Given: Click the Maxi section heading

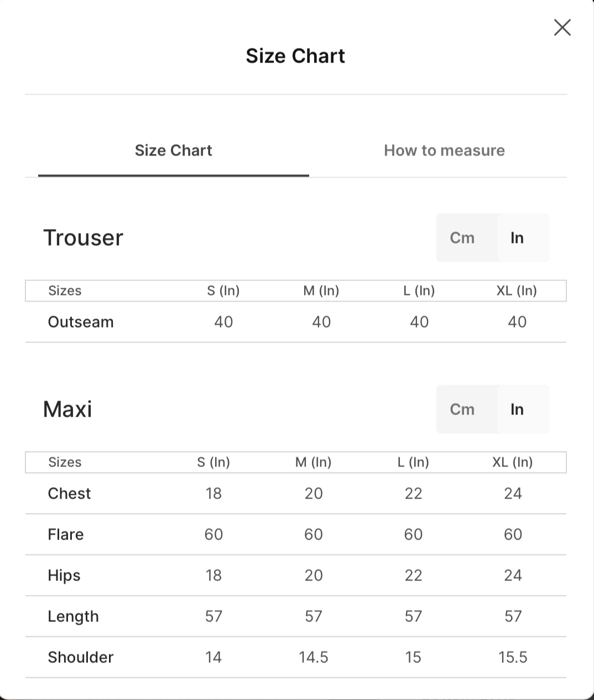Looking at the screenshot, I should [67, 409].
